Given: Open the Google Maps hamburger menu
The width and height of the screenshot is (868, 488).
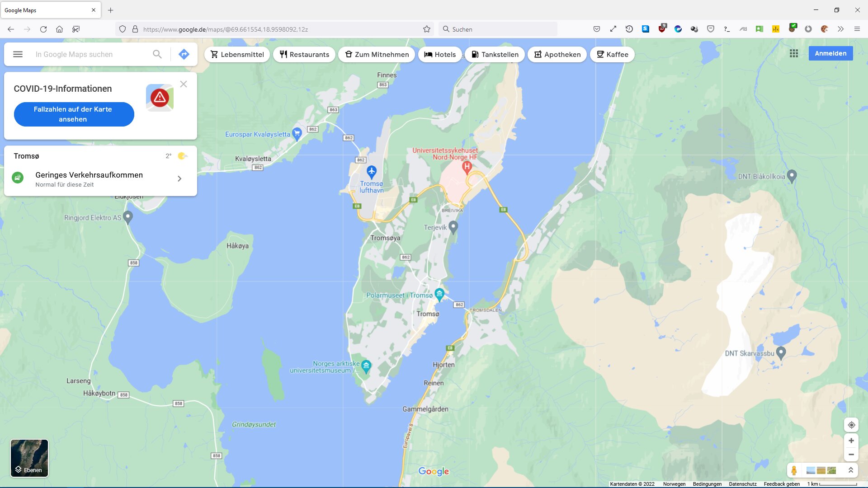Looking at the screenshot, I should 18,54.
